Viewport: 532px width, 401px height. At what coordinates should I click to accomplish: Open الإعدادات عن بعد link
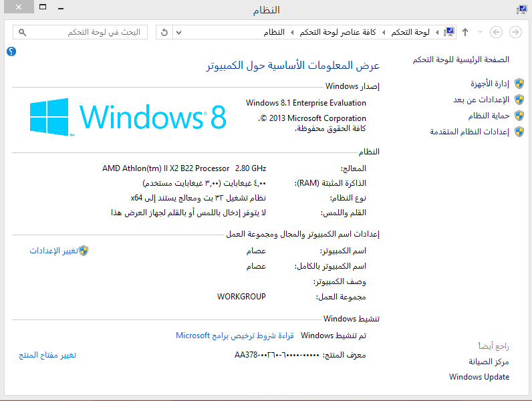(x=481, y=100)
